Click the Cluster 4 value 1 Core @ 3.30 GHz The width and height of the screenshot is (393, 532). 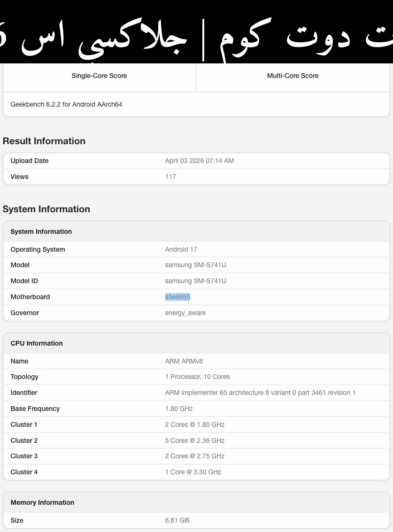coord(193,472)
